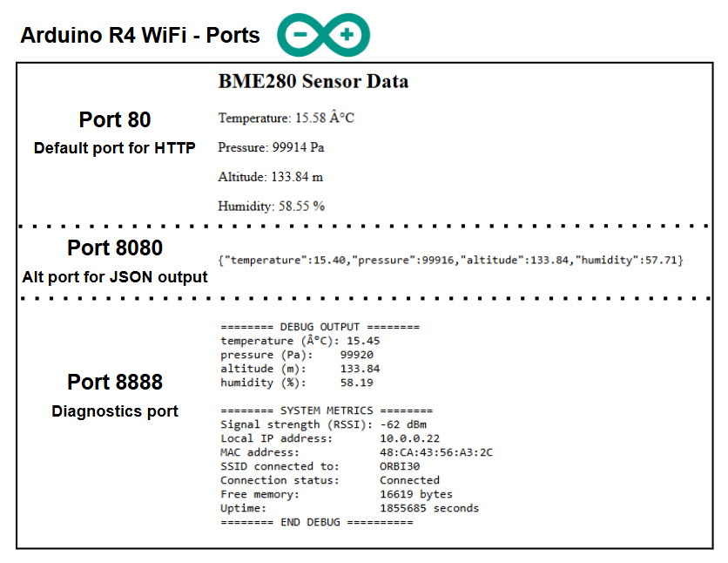Click the 'DEBUG OUTPUT' header line
This screenshot has width=728, height=563.
[320, 327]
